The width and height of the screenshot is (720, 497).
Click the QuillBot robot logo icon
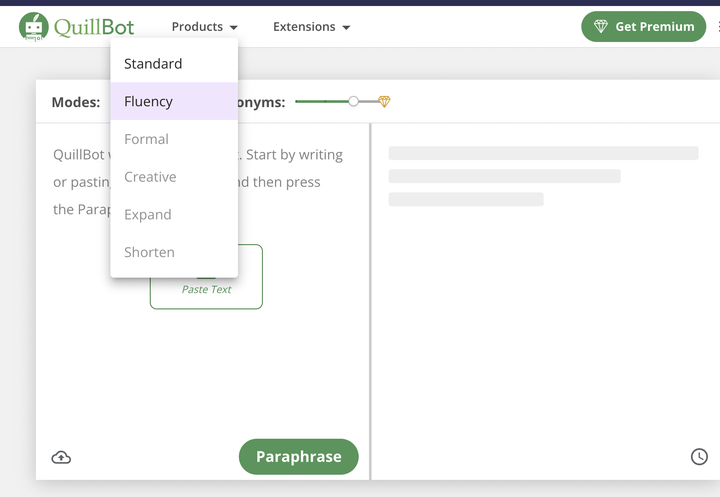coord(33,27)
